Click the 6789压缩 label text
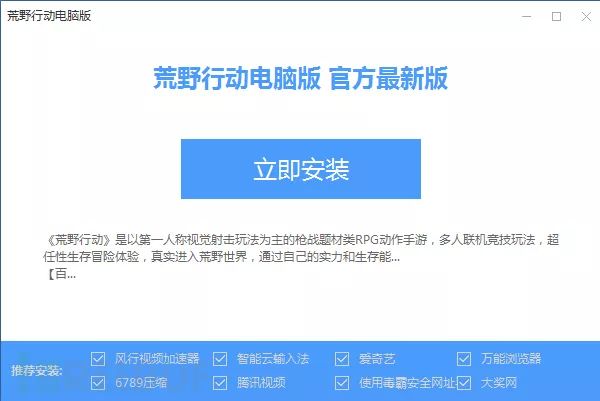The image size is (600, 401). pyautogui.click(x=141, y=383)
